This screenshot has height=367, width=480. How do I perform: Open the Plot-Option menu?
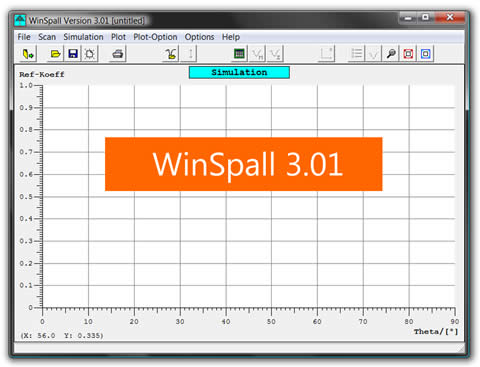pos(155,37)
